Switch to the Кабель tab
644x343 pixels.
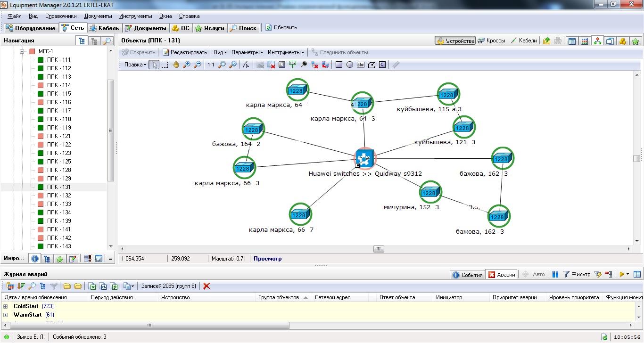(105, 28)
